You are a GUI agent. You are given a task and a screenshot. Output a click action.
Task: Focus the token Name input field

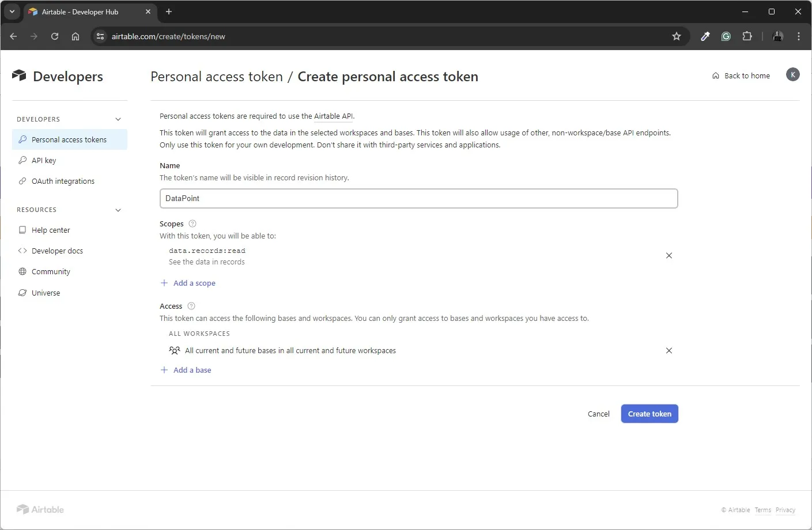coord(418,198)
